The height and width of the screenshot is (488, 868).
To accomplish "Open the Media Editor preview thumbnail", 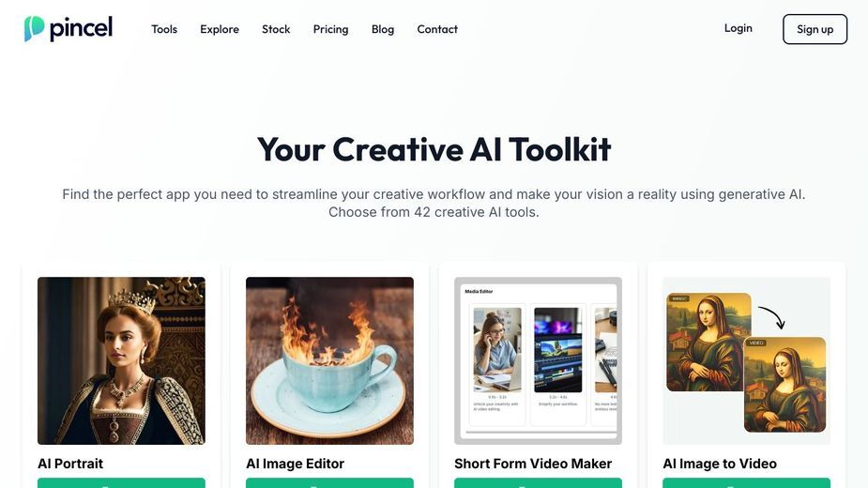I will (538, 360).
